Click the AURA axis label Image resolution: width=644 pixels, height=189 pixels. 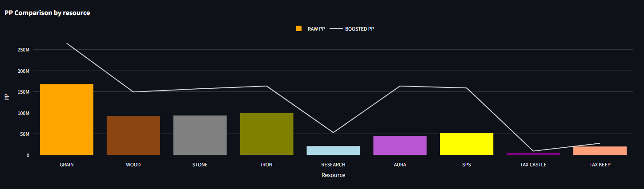pyautogui.click(x=400, y=165)
